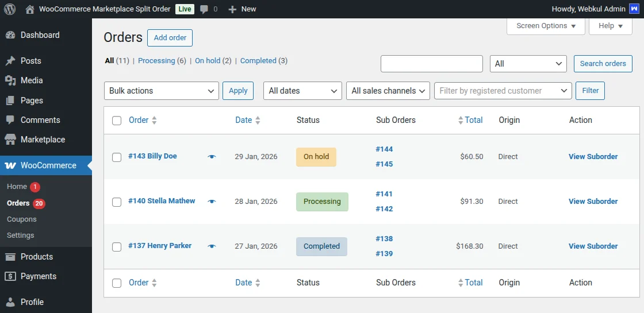644x313 pixels.
Task: Sort using the header Total column arrows
Action: (x=461, y=120)
